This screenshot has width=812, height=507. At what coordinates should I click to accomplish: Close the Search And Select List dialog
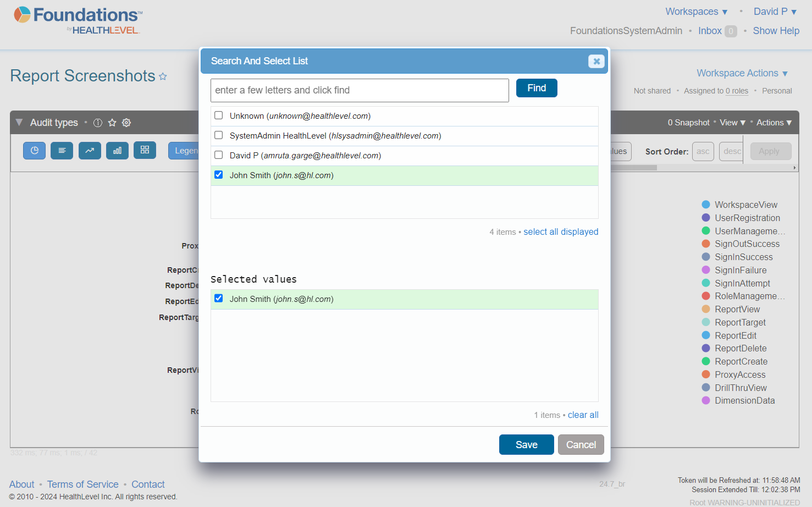[596, 61]
